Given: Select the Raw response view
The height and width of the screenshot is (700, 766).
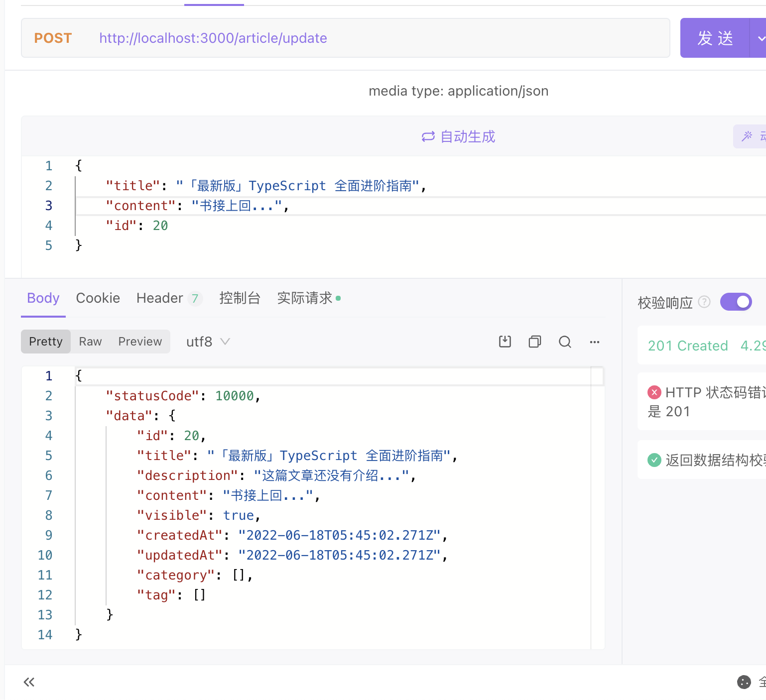Looking at the screenshot, I should [90, 342].
